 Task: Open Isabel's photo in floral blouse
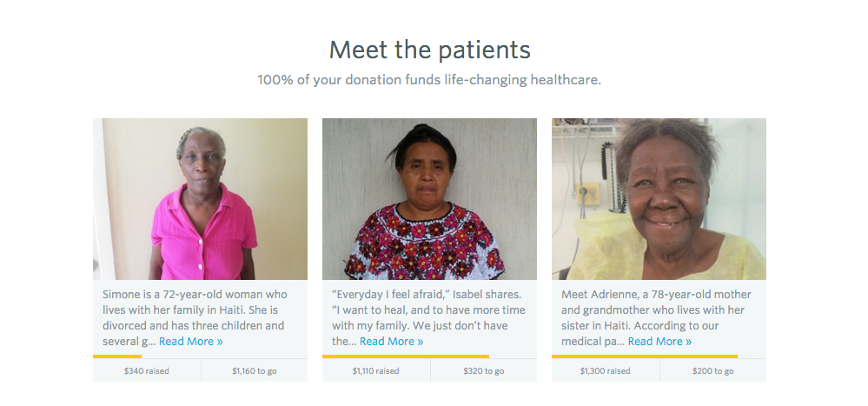tap(429, 199)
